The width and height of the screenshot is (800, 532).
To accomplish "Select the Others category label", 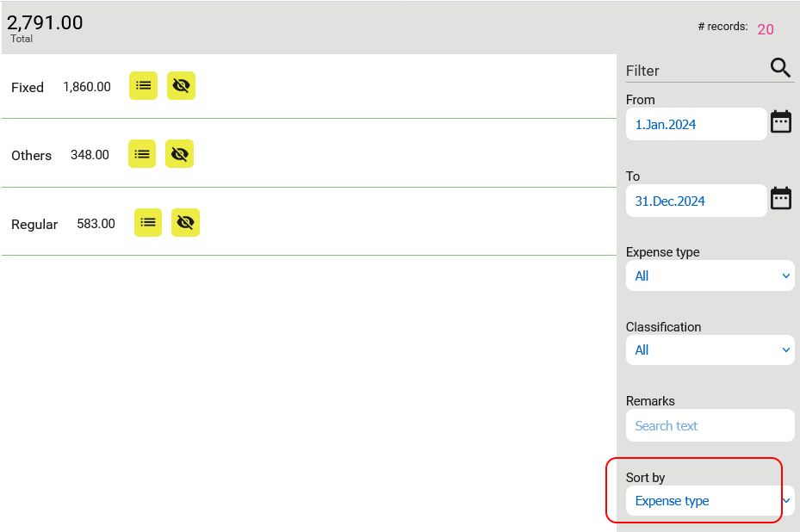I will [31, 156].
